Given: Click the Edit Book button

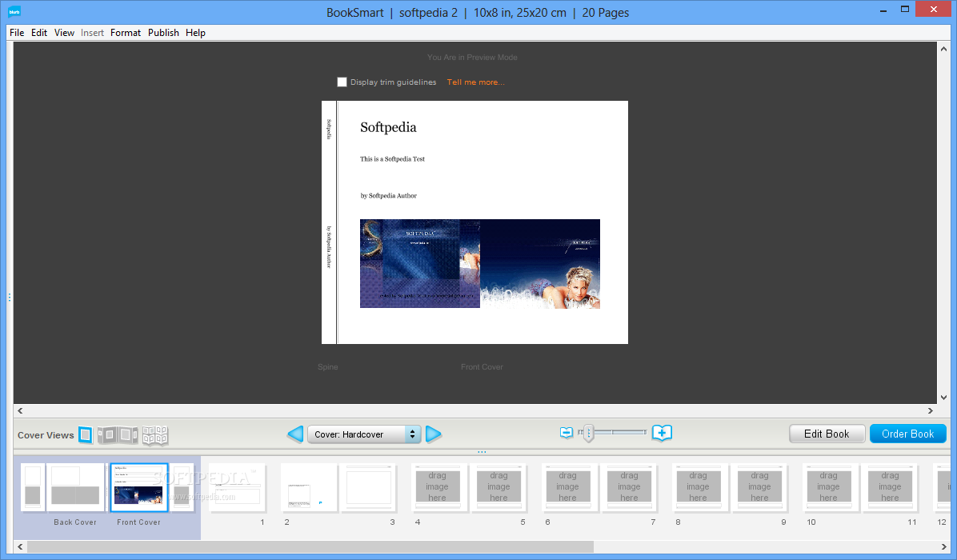Looking at the screenshot, I should coord(827,434).
